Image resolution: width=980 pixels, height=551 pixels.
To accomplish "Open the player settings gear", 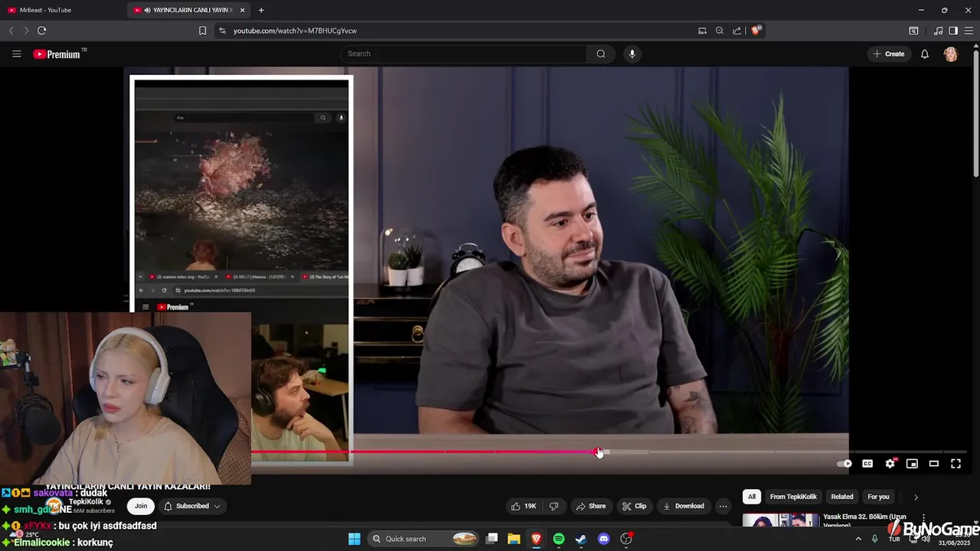I will coord(890,463).
